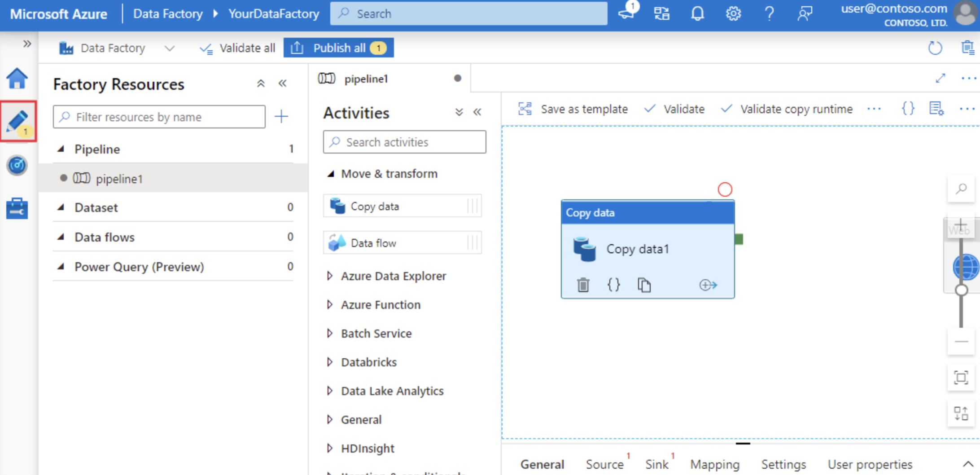Collapse the Move & transform section
The image size is (980, 475).
pos(331,174)
